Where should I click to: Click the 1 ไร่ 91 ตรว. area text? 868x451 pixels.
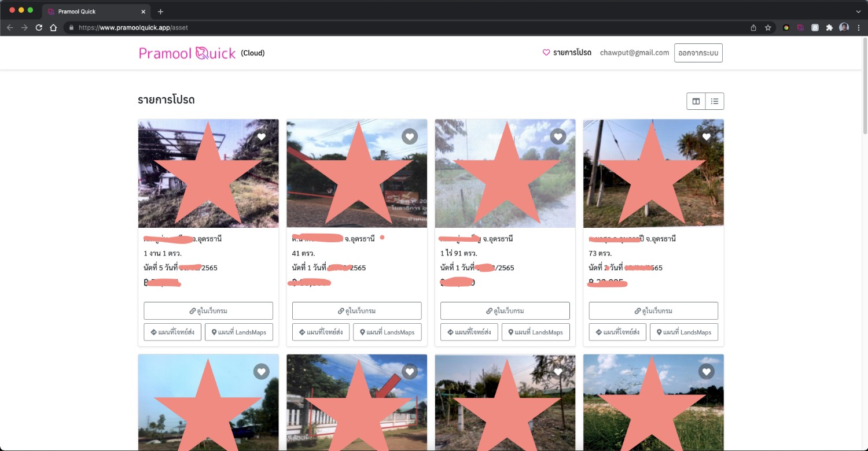[x=459, y=253]
